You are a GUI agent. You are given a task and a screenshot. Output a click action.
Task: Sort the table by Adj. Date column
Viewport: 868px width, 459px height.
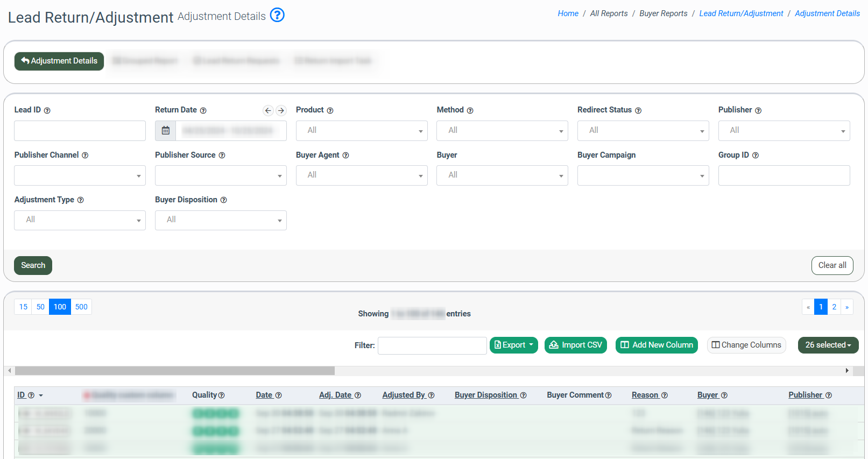[x=335, y=395]
